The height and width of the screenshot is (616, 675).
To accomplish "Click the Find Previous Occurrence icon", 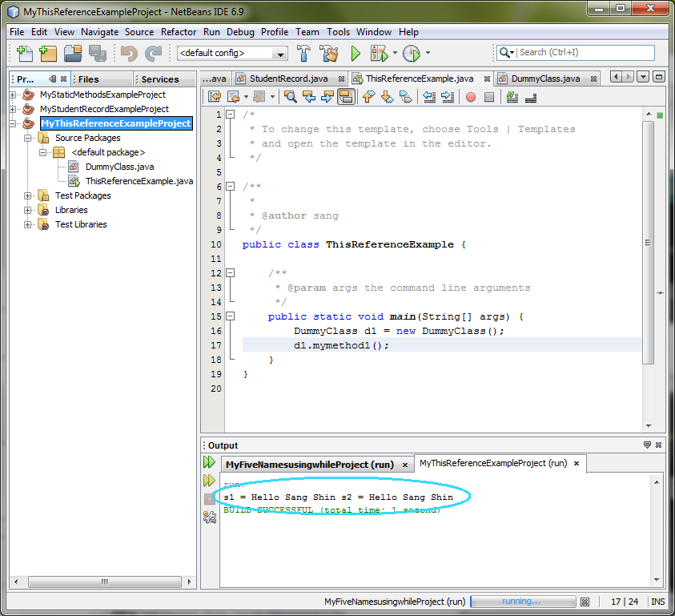I will pos(308,97).
